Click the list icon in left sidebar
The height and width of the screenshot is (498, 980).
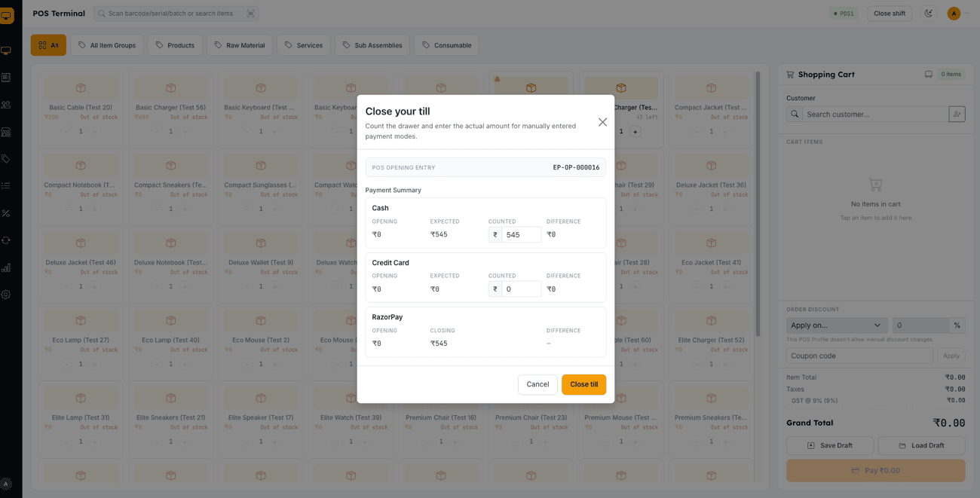tap(6, 186)
